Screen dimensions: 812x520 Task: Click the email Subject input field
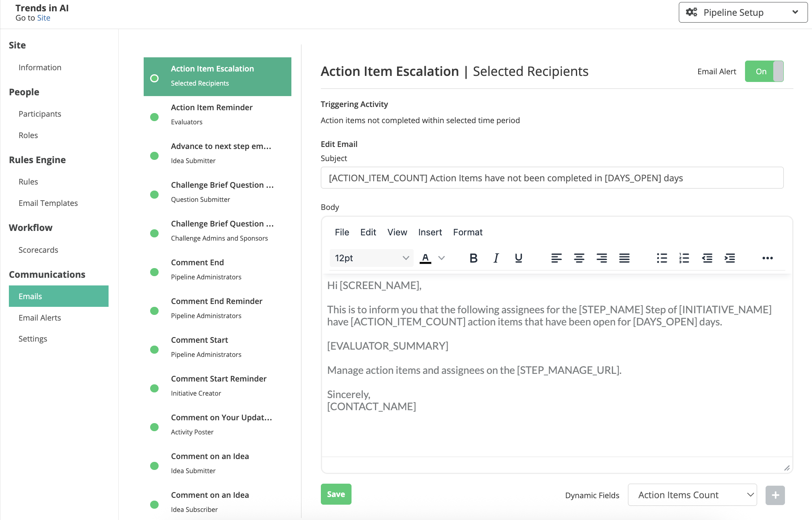552,178
